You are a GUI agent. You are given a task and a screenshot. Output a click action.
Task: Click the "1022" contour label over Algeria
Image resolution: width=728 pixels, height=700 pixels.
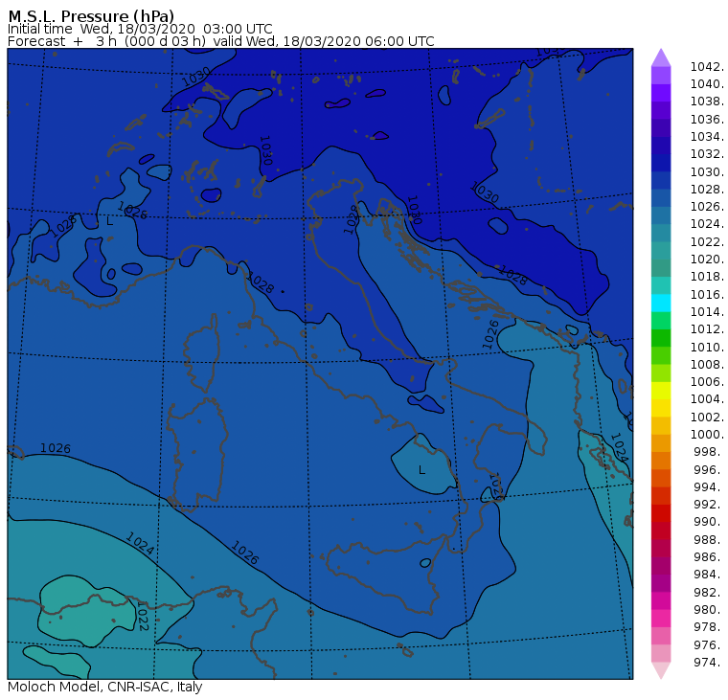[x=143, y=616]
